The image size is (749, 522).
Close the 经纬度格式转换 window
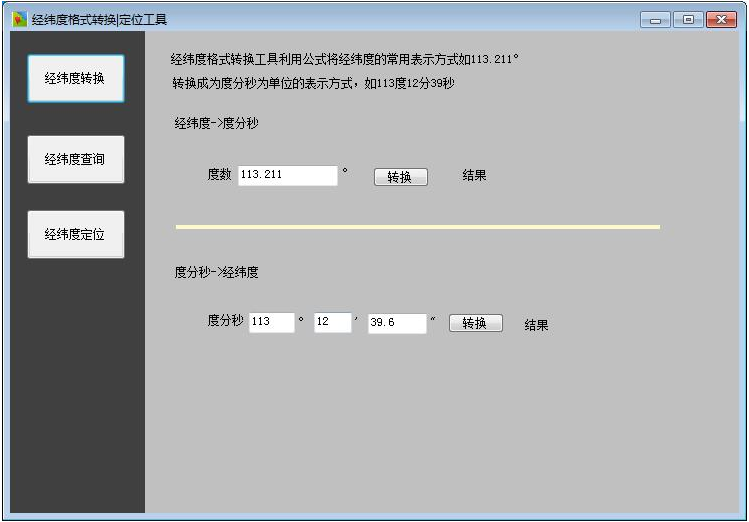721,20
